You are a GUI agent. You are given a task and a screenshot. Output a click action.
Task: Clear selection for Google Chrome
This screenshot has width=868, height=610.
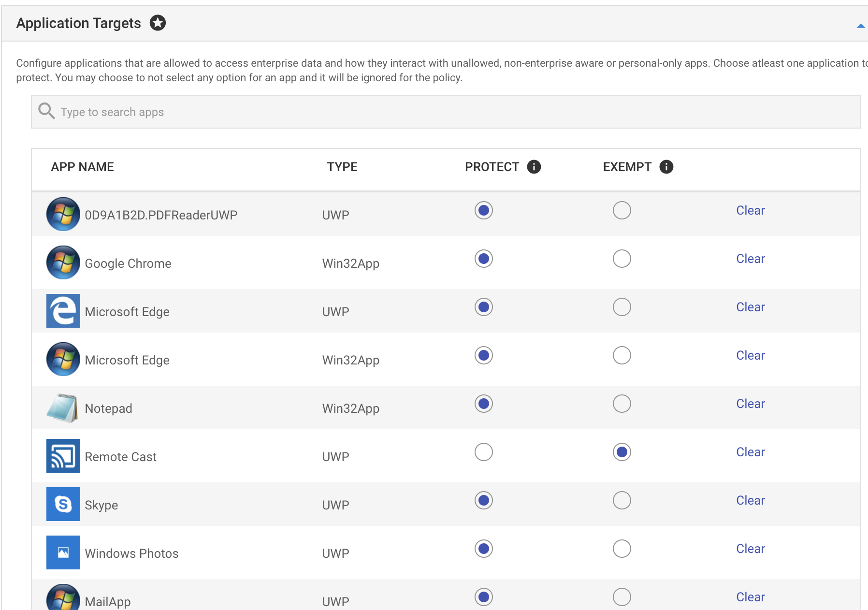pos(751,259)
